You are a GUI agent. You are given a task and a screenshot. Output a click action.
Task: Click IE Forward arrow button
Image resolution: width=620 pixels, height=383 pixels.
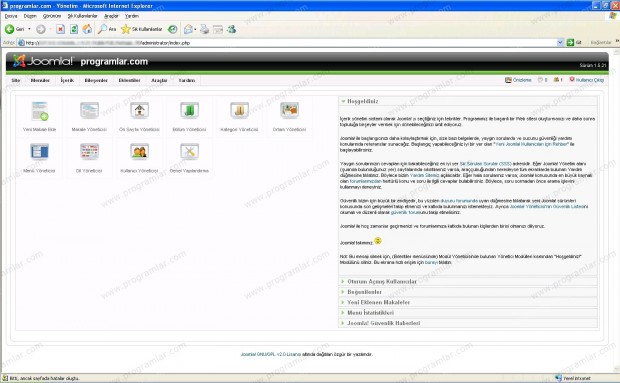(x=40, y=29)
